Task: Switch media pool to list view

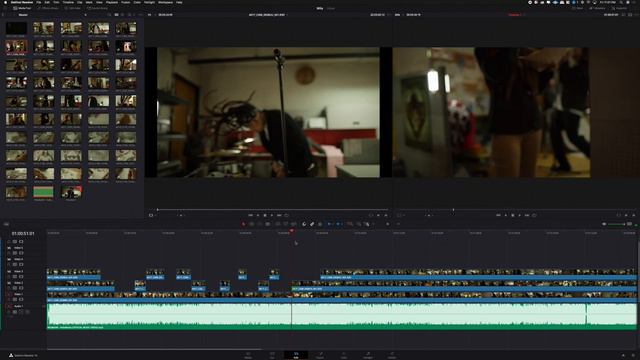Action: (x=123, y=15)
